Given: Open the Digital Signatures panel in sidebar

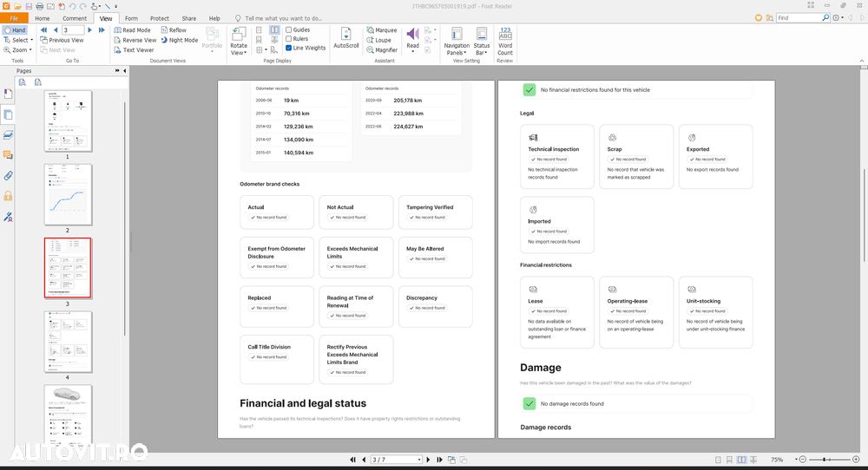Looking at the screenshot, I should [x=8, y=217].
